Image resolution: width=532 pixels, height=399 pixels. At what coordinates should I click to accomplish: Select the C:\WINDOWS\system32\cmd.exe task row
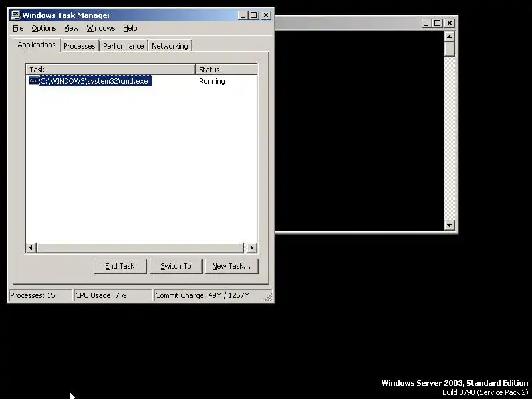(142, 81)
